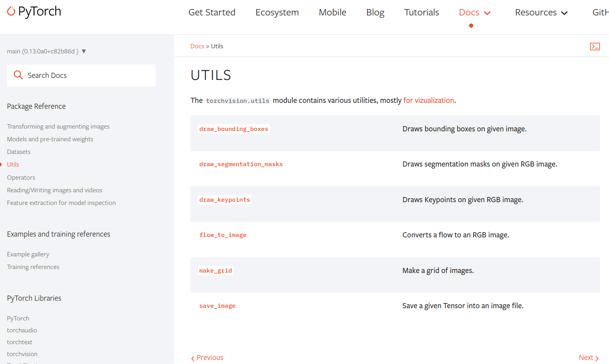Select the Docs breadcrumb link
The width and height of the screenshot is (609, 364).
(x=197, y=46)
